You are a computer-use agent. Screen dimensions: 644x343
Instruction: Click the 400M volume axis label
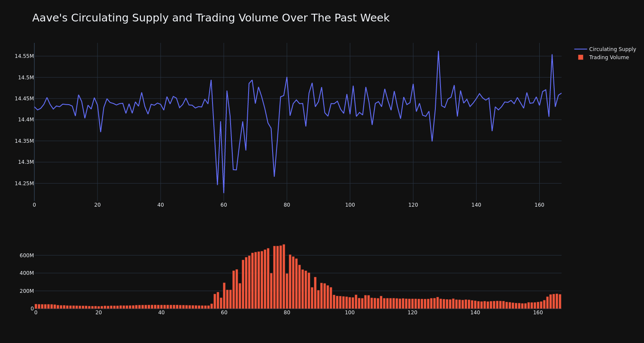(x=27, y=273)
